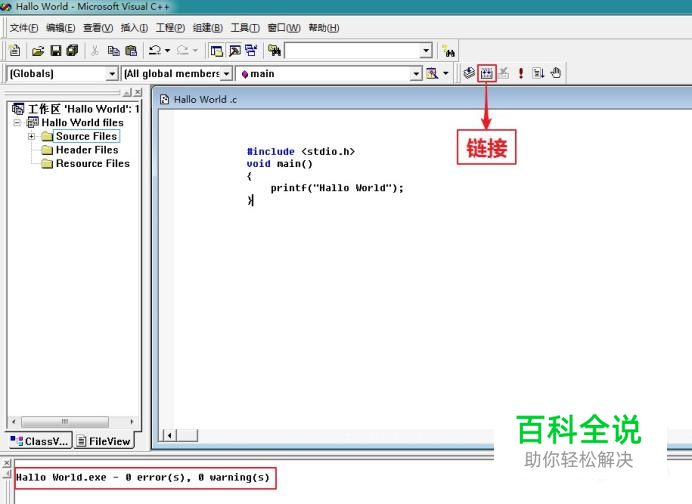The height and width of the screenshot is (504, 692).
Task: Toggle the Output window icon
Action: (235, 51)
